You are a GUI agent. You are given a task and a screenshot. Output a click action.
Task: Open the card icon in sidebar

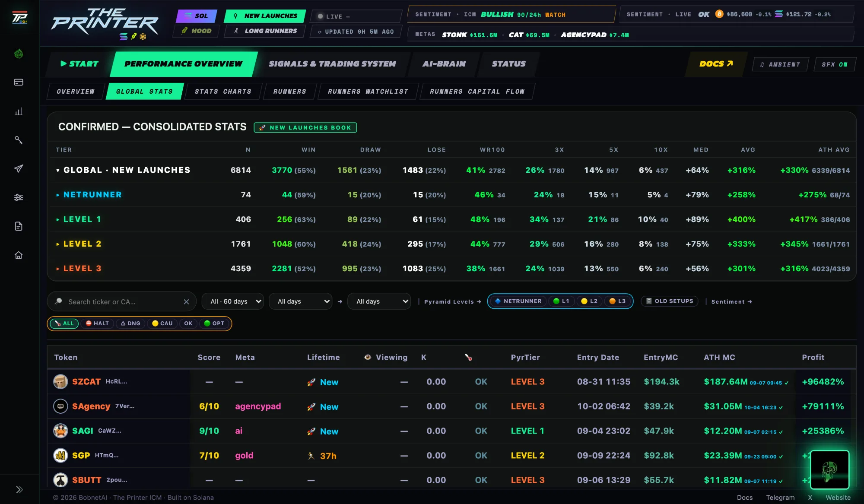click(19, 82)
